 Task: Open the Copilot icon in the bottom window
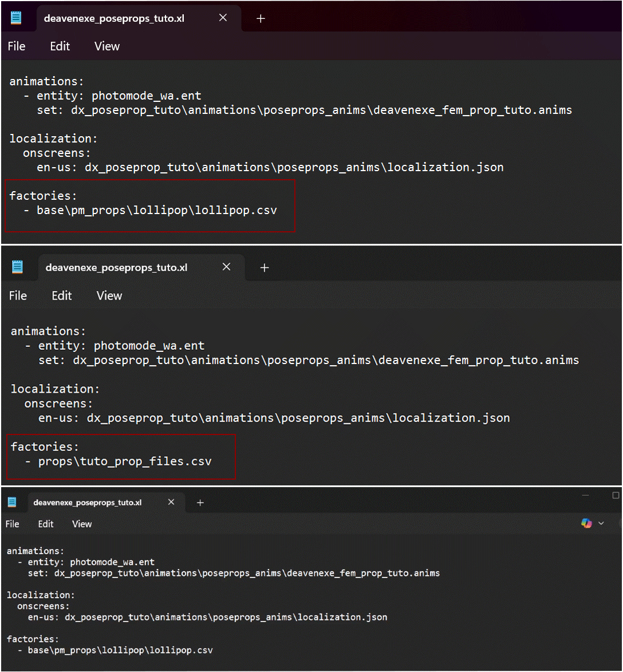(x=586, y=523)
